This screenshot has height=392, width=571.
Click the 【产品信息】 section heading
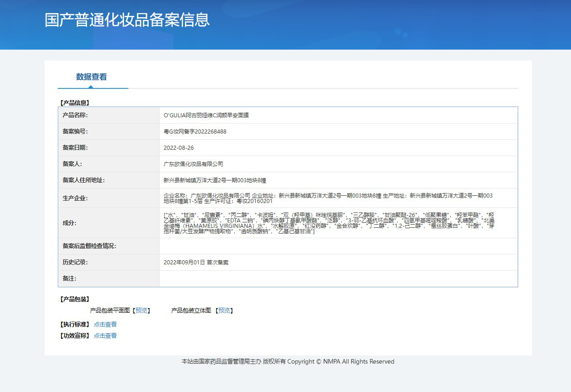(75, 103)
